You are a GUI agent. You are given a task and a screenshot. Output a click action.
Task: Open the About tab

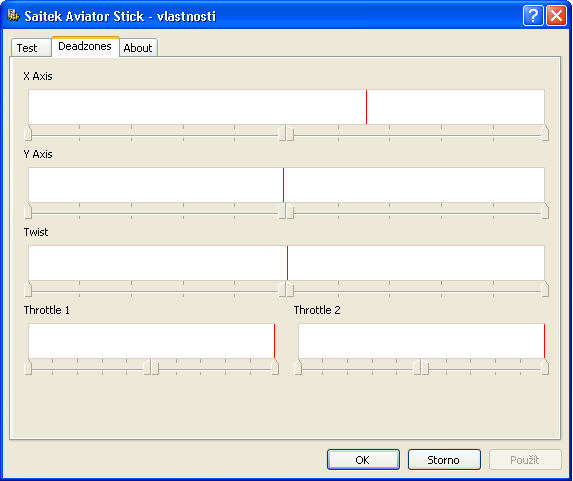[138, 48]
